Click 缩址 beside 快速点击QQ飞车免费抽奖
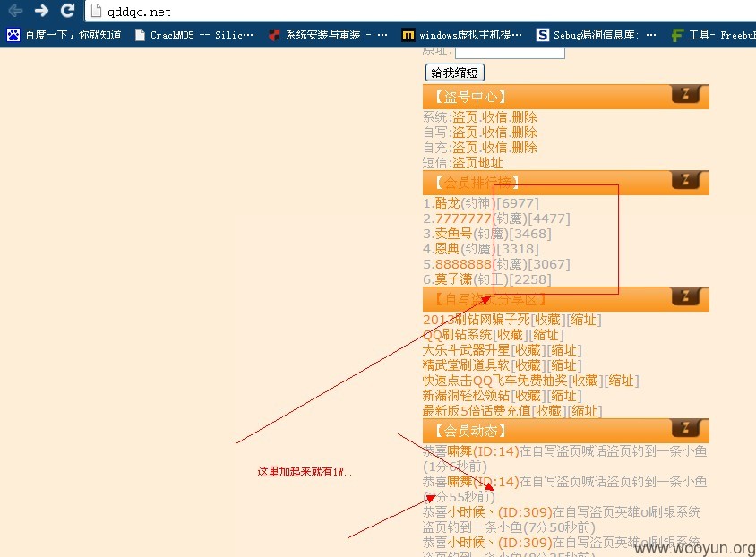Viewport: 756px width, 557px height. tap(621, 381)
